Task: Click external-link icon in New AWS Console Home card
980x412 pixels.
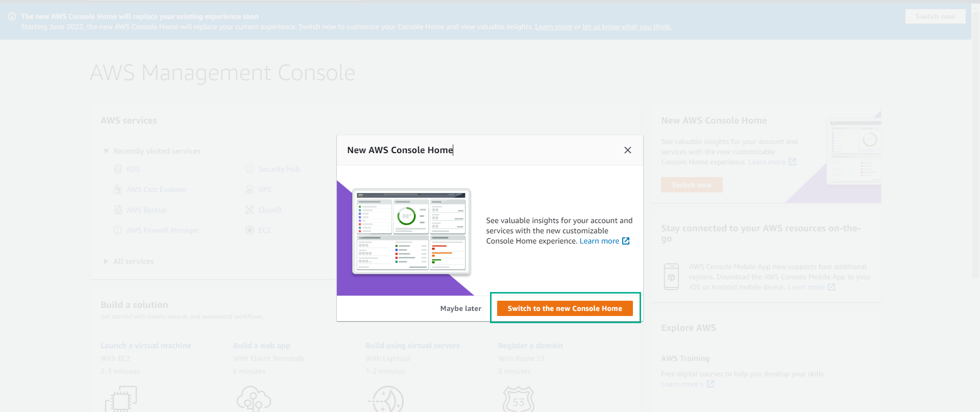Action: [792, 162]
